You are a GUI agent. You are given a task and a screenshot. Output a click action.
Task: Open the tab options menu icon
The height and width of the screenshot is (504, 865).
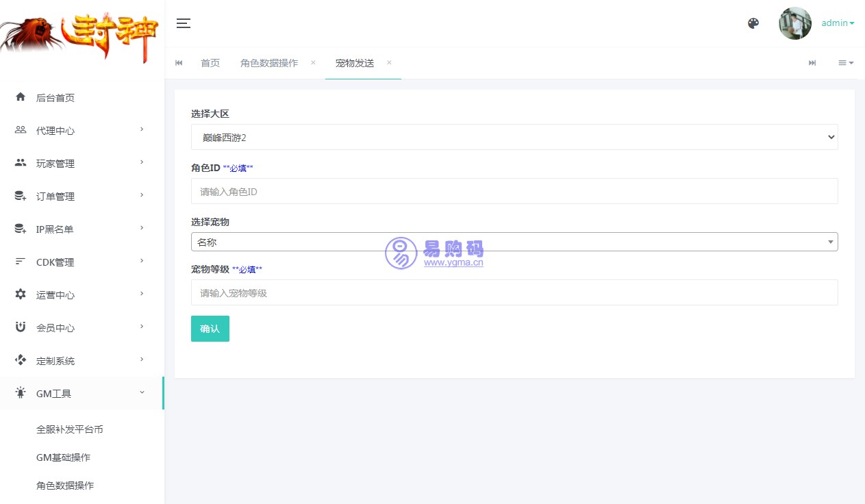[846, 63]
